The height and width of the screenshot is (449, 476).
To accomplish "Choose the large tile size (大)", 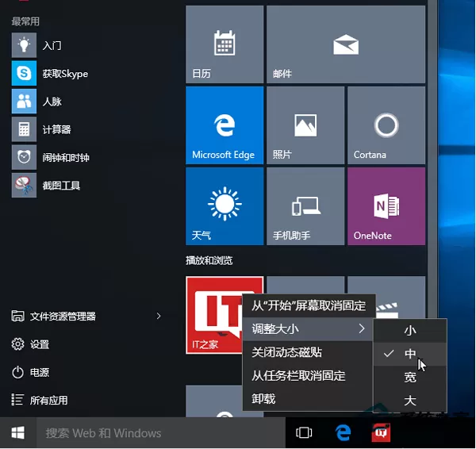I will 410,401.
